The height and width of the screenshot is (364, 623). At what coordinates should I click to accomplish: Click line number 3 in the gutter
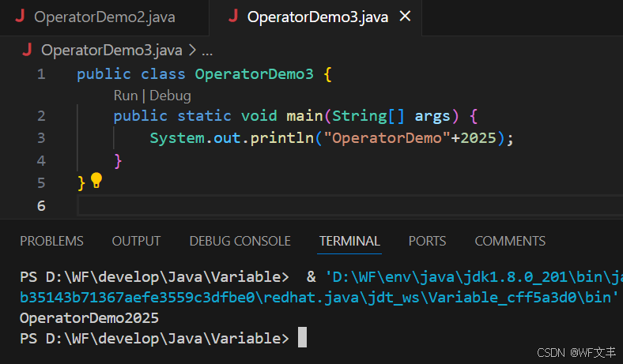click(41, 137)
